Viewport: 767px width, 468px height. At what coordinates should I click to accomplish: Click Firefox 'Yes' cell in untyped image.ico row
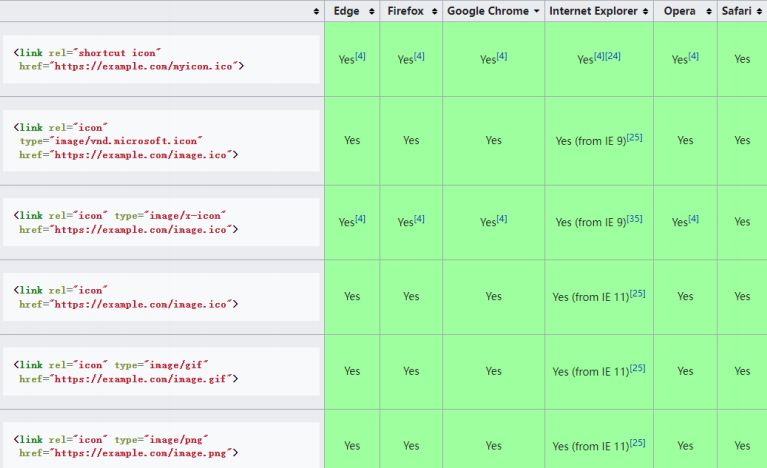(x=411, y=296)
